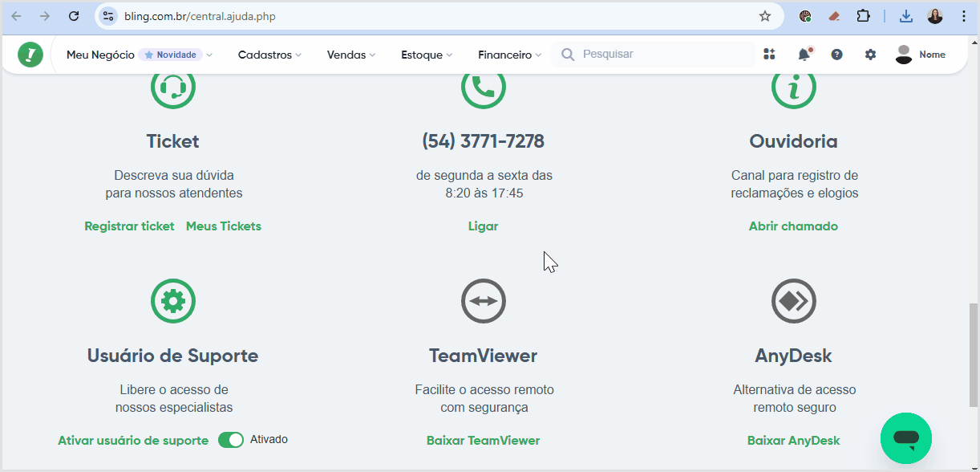Click the AnyDesk heading

[794, 356]
